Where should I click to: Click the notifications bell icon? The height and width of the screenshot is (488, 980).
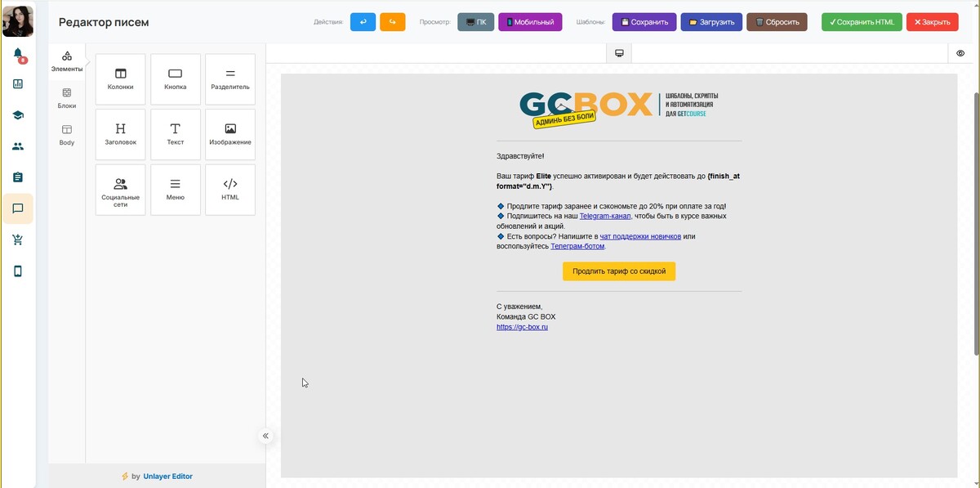(18, 54)
